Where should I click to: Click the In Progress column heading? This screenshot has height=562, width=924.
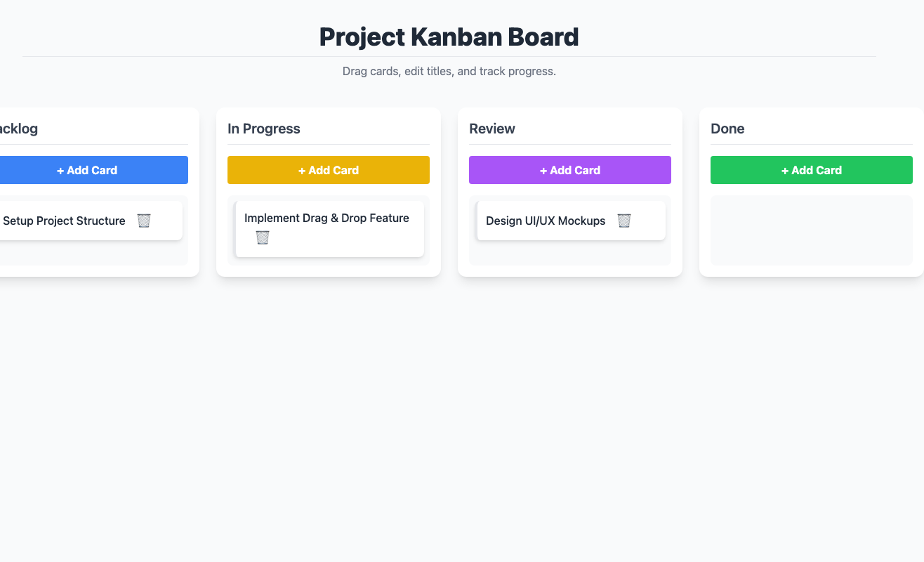tap(264, 129)
